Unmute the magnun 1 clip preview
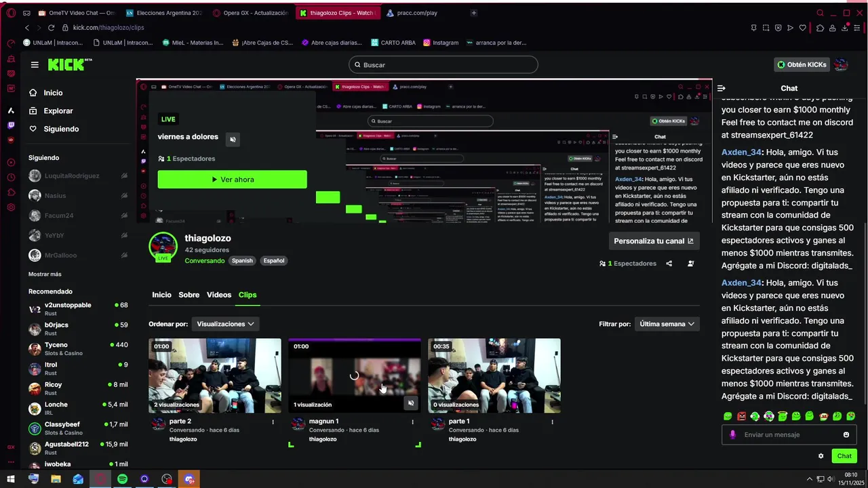The image size is (868, 488). 411,403
